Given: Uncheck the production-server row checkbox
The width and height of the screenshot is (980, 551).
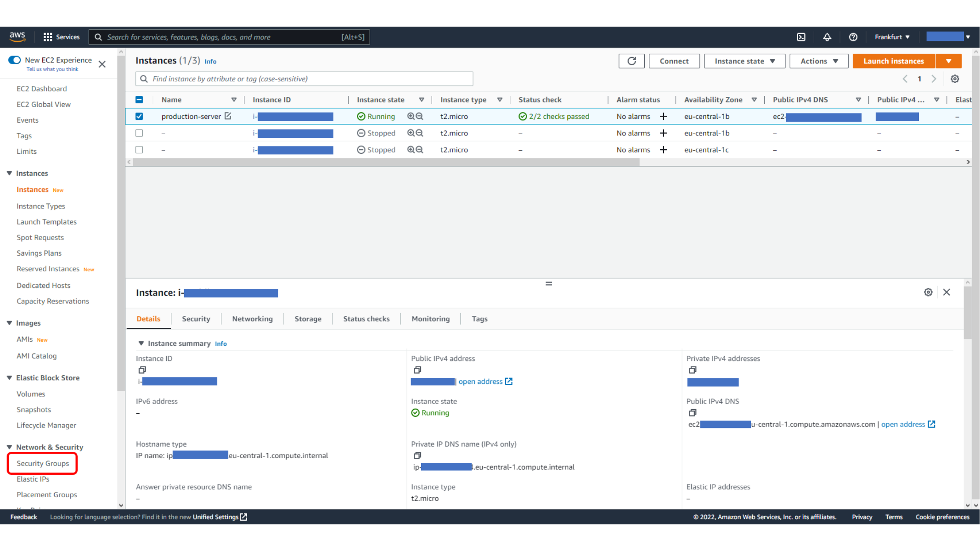Looking at the screenshot, I should click(x=139, y=117).
